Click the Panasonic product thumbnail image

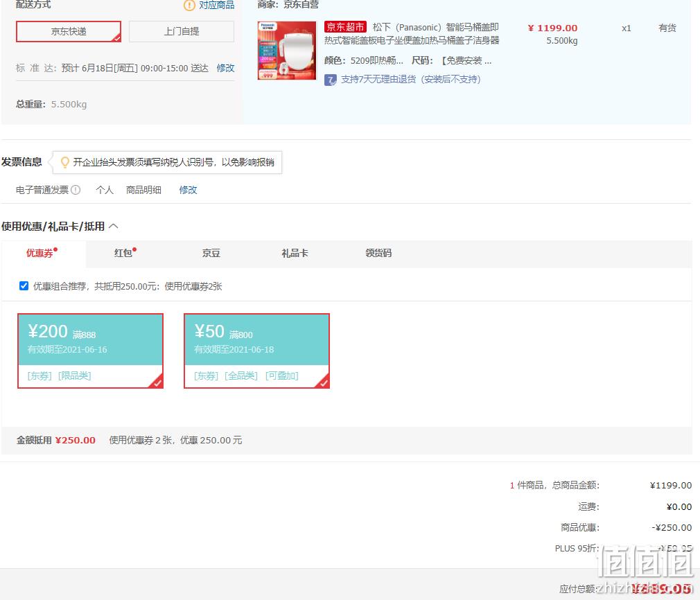coord(287,51)
